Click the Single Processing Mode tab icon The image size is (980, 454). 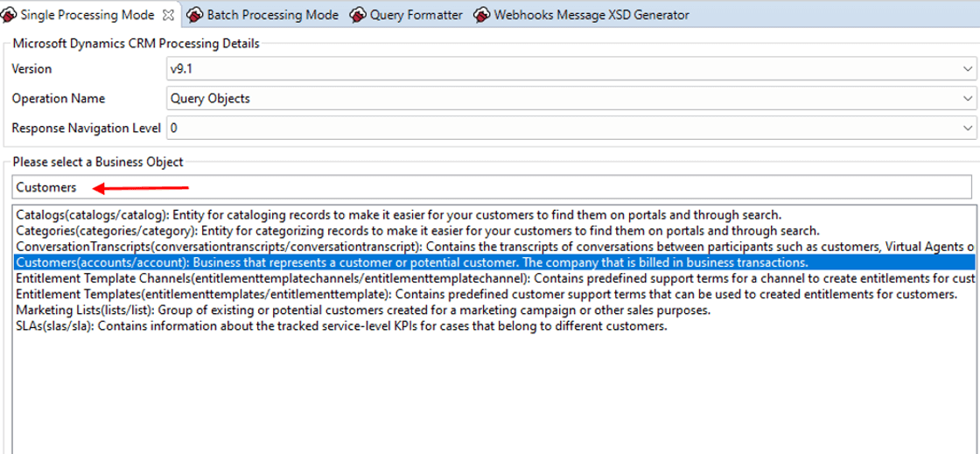click(10, 14)
